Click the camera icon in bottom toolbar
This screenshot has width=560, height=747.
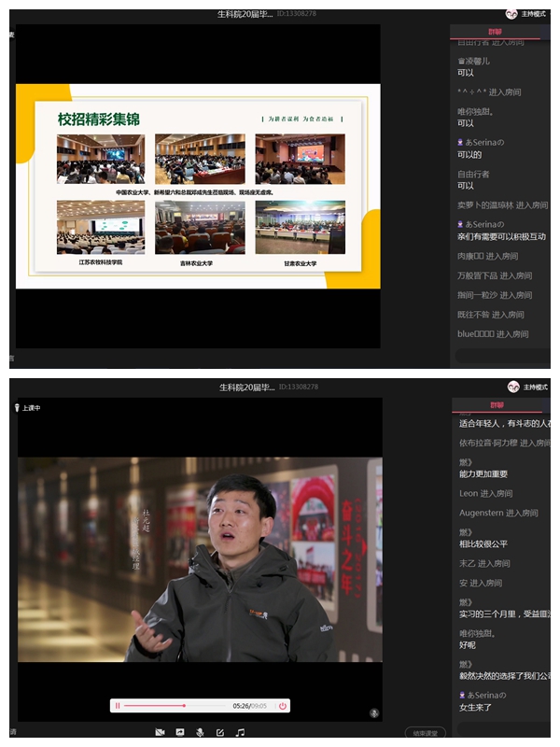(x=160, y=732)
